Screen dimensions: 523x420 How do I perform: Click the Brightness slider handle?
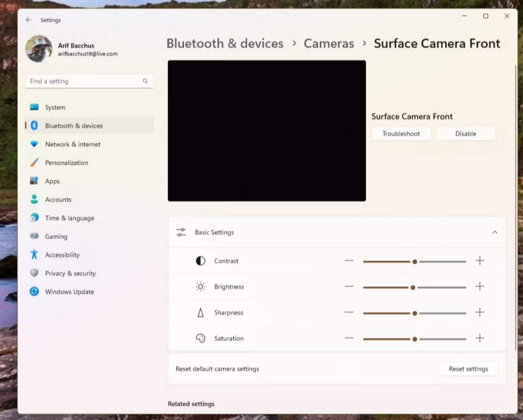click(x=413, y=288)
